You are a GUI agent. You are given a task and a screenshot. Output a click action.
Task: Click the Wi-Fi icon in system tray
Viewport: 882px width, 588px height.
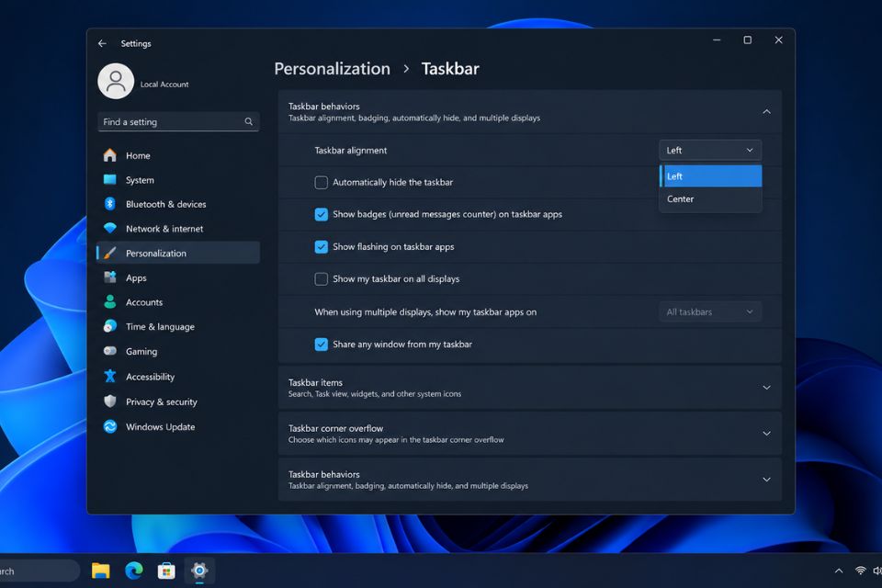point(860,571)
